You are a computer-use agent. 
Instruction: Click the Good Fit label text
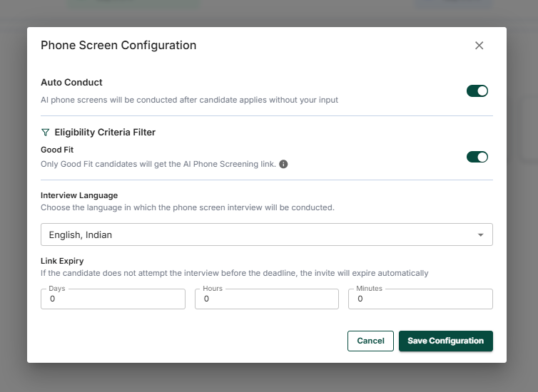coord(57,150)
